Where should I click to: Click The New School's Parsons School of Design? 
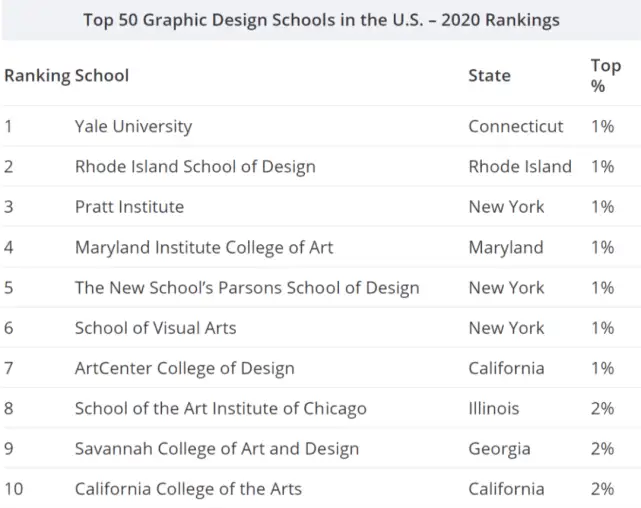tap(247, 287)
